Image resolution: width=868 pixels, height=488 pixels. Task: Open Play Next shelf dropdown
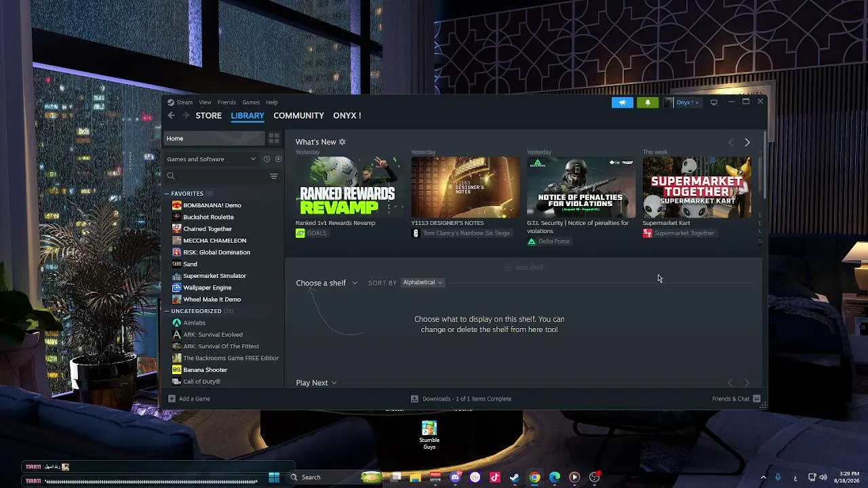click(316, 383)
